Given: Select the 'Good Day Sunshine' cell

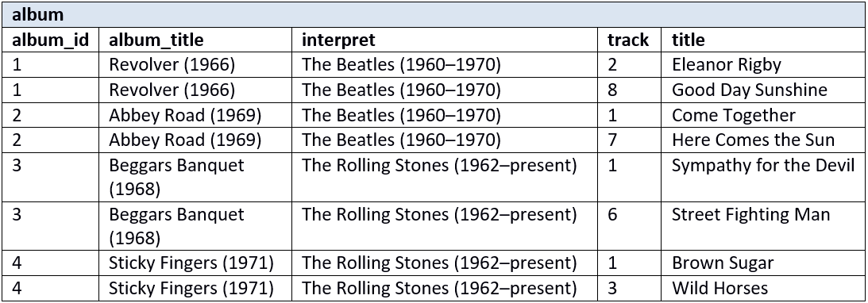Looking at the screenshot, I should click(764, 90).
